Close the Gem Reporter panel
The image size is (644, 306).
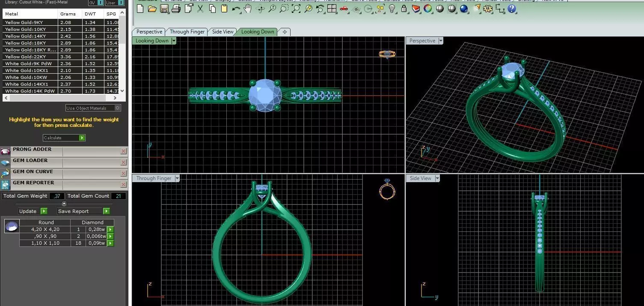tap(124, 185)
